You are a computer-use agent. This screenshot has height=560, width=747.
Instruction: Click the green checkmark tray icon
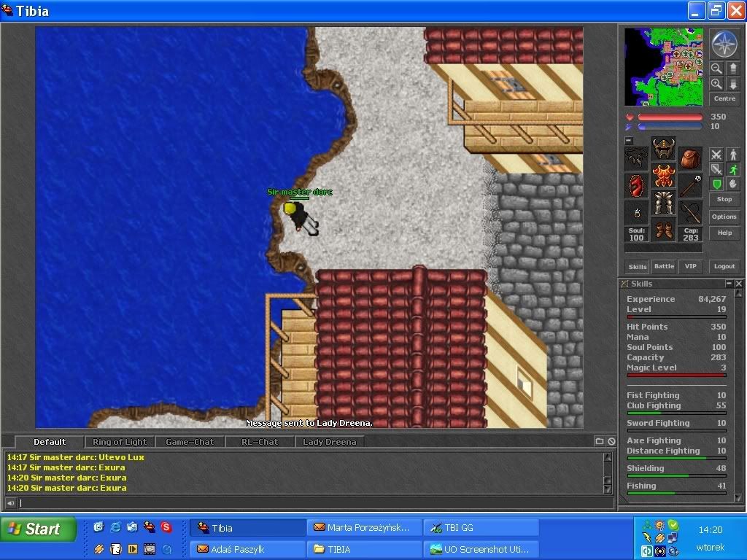point(673,525)
